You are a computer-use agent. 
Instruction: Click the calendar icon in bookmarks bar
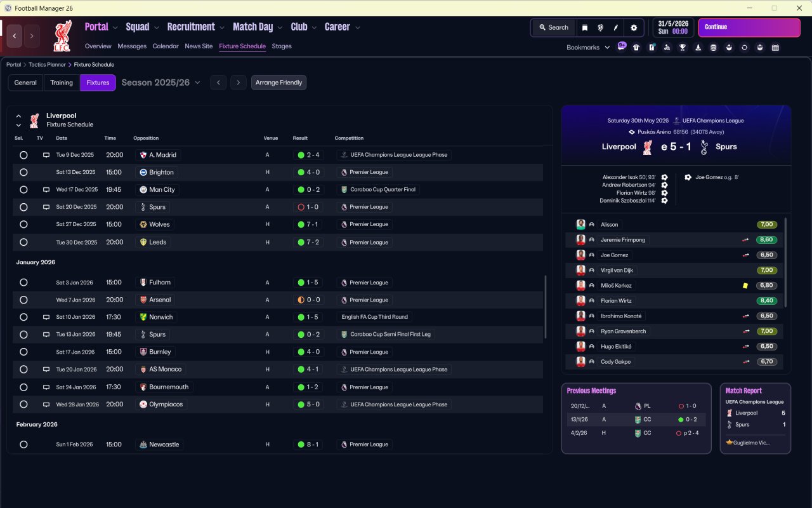coord(775,48)
